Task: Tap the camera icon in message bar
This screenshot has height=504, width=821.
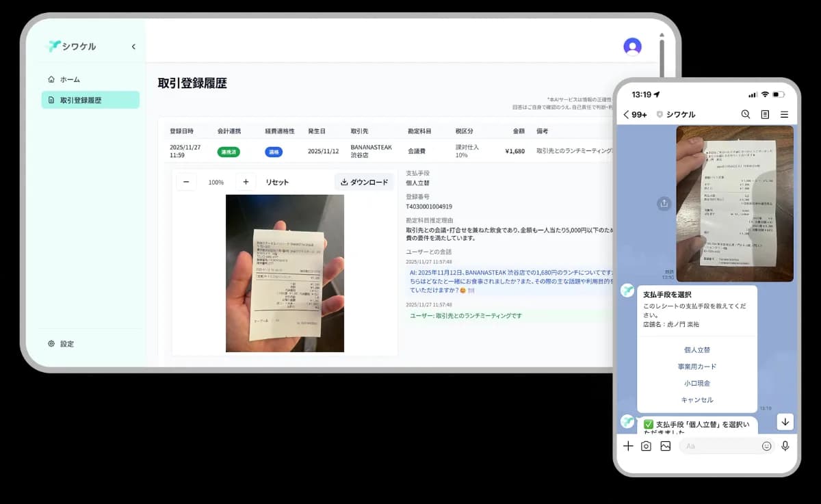Action: coord(646,446)
